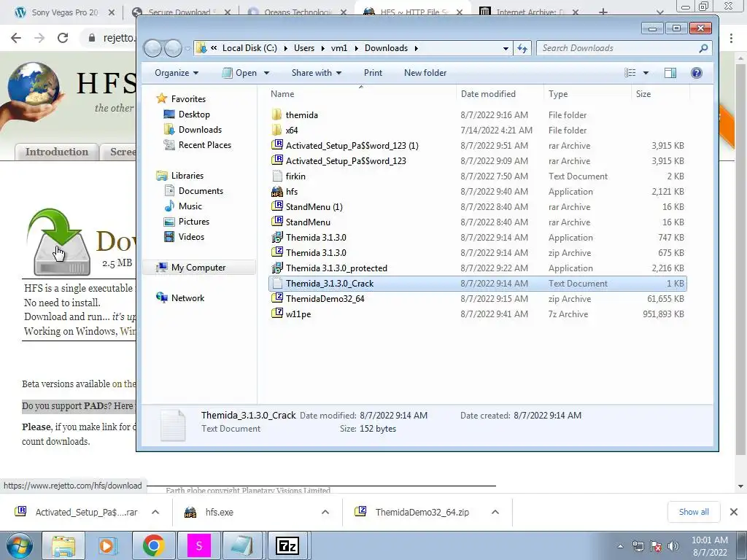Open Videos library in sidebar
The height and width of the screenshot is (560, 747).
pyautogui.click(x=191, y=237)
